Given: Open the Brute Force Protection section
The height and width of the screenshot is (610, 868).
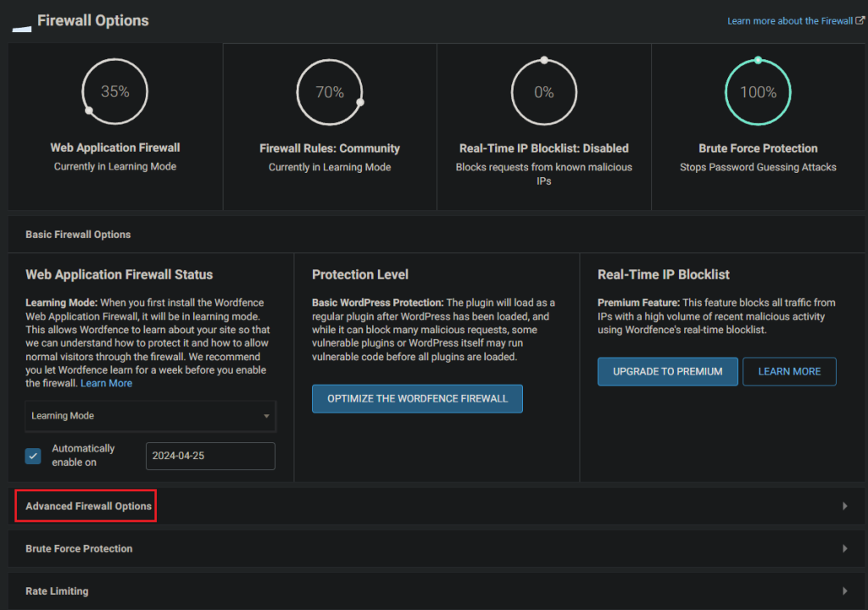Looking at the screenshot, I should pyautogui.click(x=79, y=548).
